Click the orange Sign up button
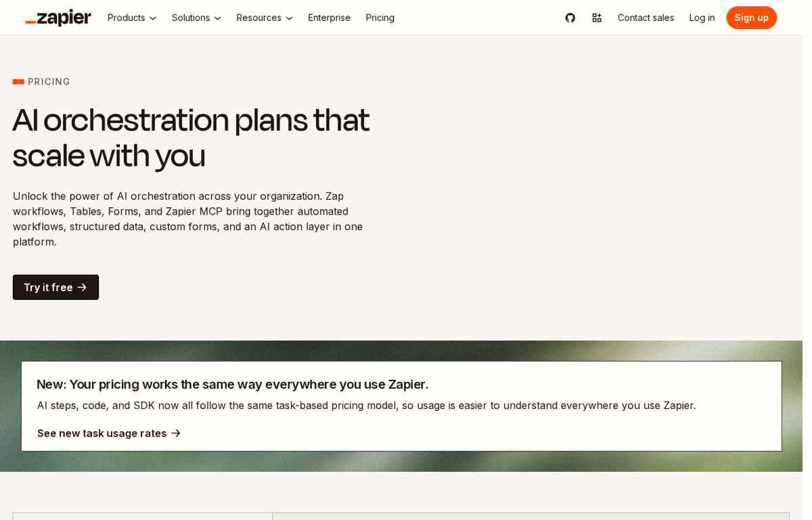Viewport: 812px width, 520px height. 752,18
